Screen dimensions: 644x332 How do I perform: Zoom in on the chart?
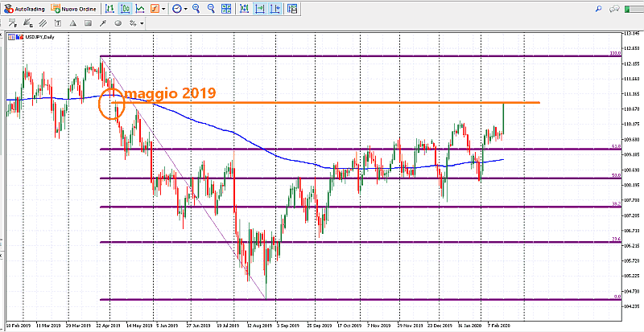pyautogui.click(x=197, y=9)
